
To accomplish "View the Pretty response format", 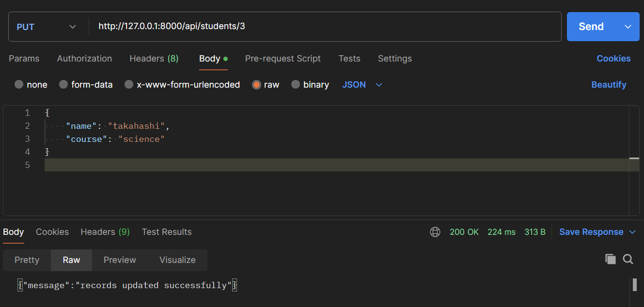I will pyautogui.click(x=27, y=260).
